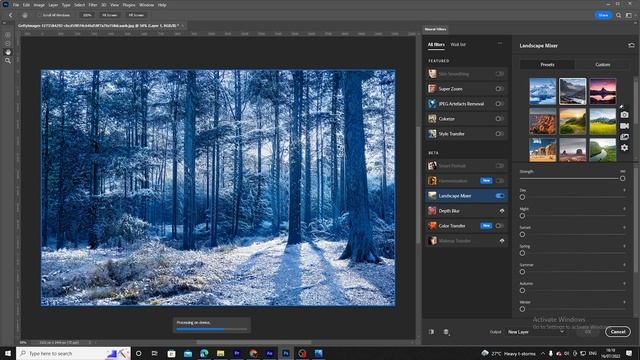Screen dimensions: 640x360
Task: Reset Landscape Mixer parameters icon
Action: [x=631, y=45]
